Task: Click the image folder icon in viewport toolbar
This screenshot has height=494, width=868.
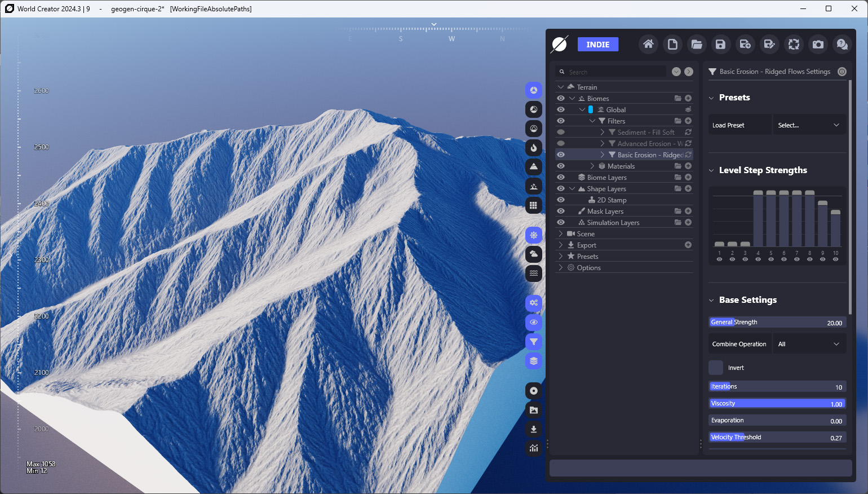Action: tap(534, 410)
